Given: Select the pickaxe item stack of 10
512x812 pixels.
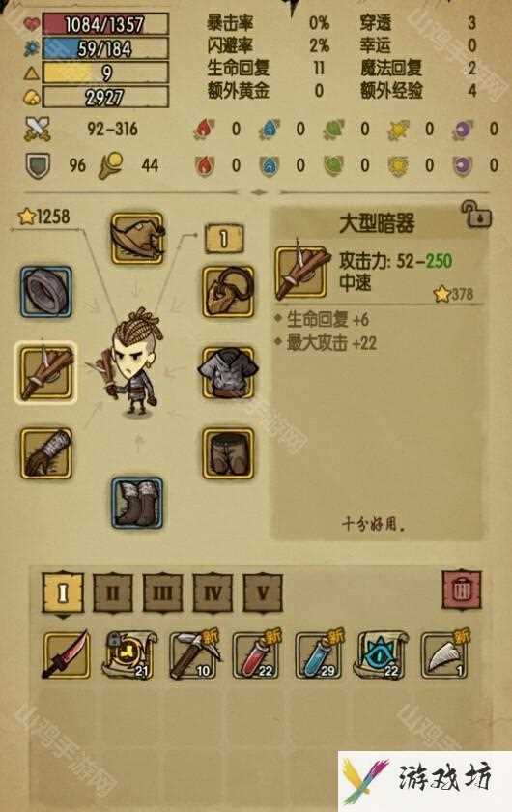Looking at the screenshot, I should [193, 654].
